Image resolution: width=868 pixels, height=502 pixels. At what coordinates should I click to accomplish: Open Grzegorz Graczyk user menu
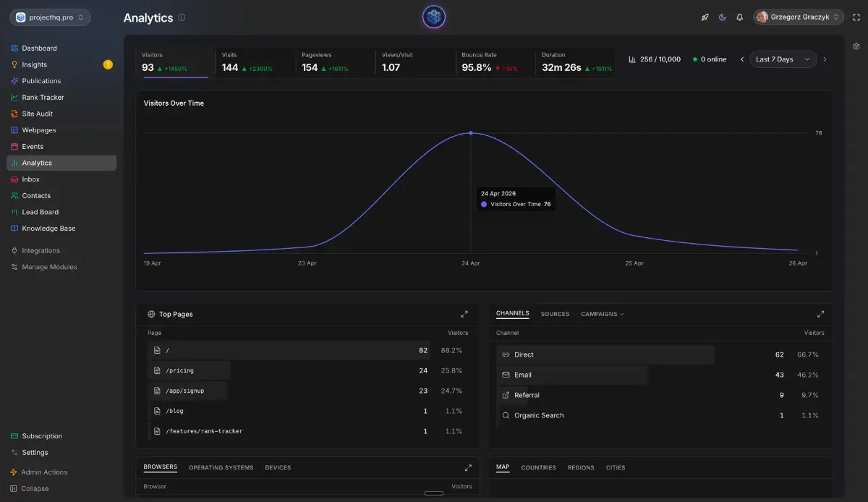click(799, 17)
